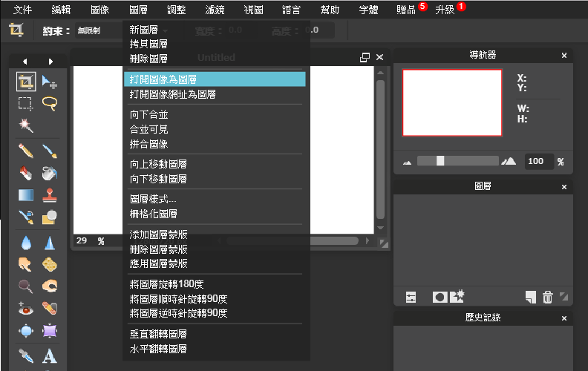Open the 文件 menu

tap(22, 10)
